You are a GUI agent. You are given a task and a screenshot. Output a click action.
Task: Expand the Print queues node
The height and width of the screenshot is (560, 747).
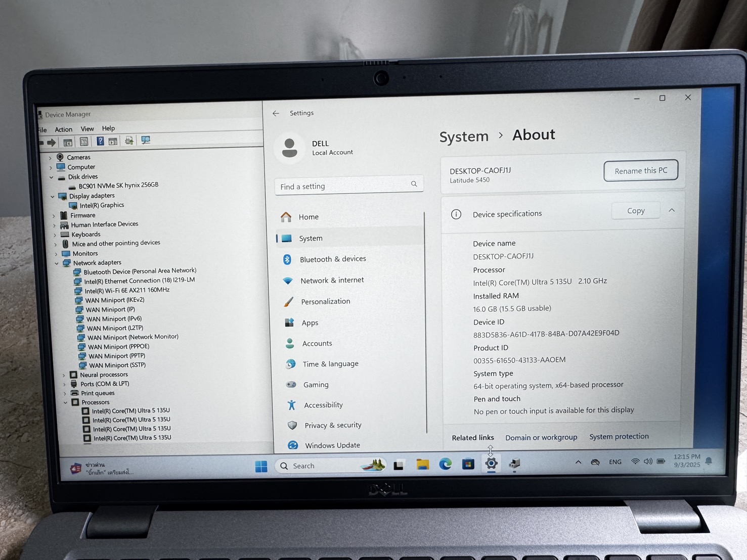pos(65,394)
